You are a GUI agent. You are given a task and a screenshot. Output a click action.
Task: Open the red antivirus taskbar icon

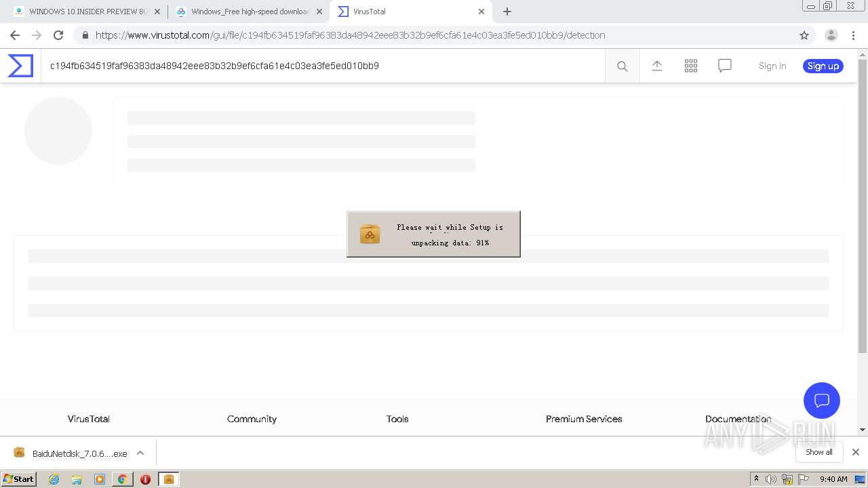coord(145,479)
